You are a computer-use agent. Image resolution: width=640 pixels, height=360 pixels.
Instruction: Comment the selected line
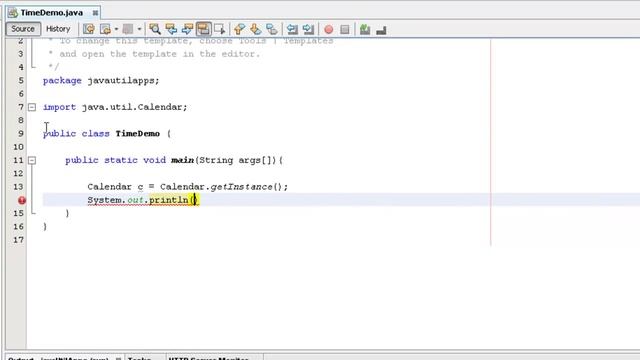coord(365,29)
